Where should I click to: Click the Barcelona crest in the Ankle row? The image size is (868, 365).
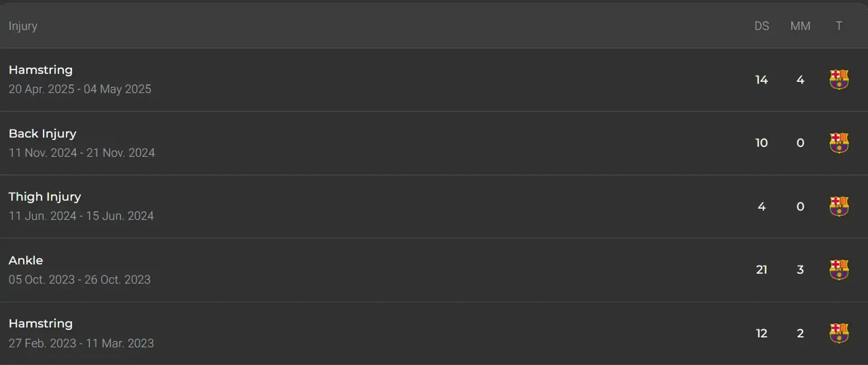[839, 270]
